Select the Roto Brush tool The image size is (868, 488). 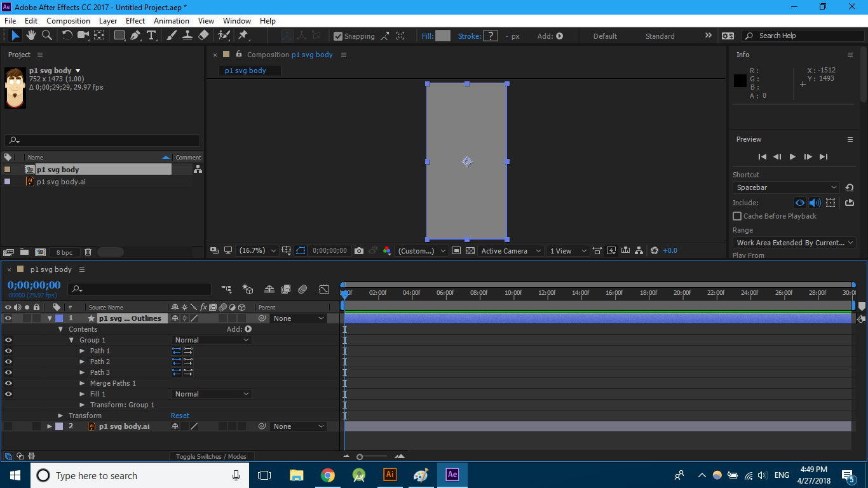click(x=224, y=36)
